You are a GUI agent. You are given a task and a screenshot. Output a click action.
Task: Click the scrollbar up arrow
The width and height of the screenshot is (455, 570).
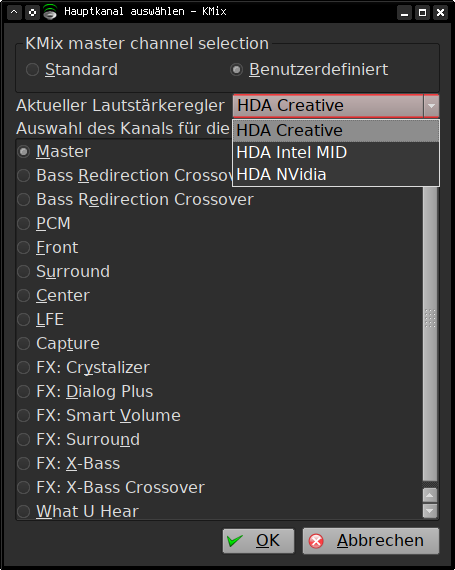click(430, 495)
